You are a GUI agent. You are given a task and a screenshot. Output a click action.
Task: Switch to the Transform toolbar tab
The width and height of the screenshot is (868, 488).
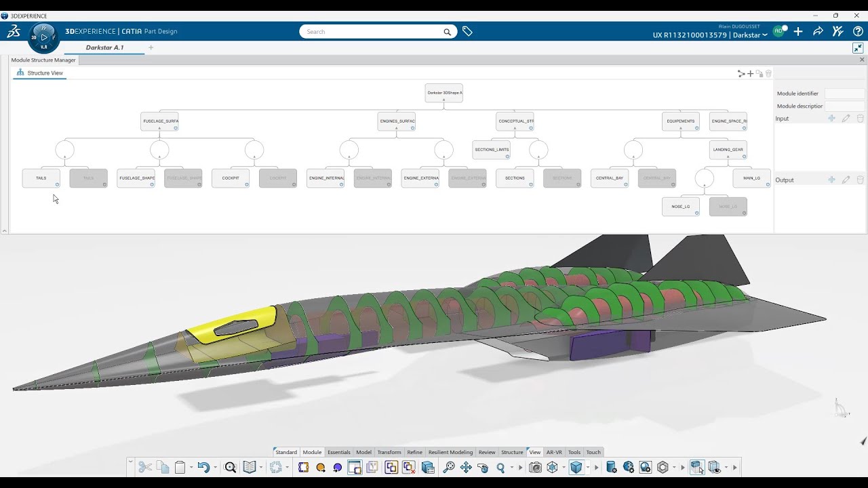coord(389,452)
